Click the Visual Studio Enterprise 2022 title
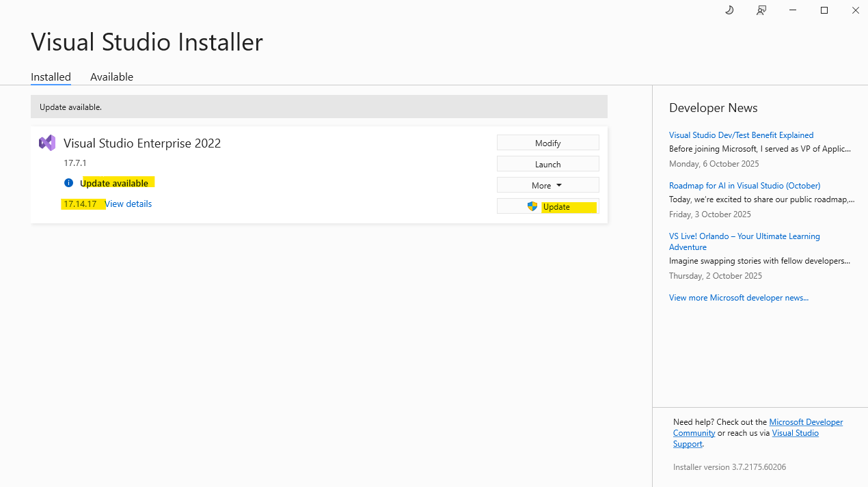This screenshot has width=868, height=487. [142, 143]
